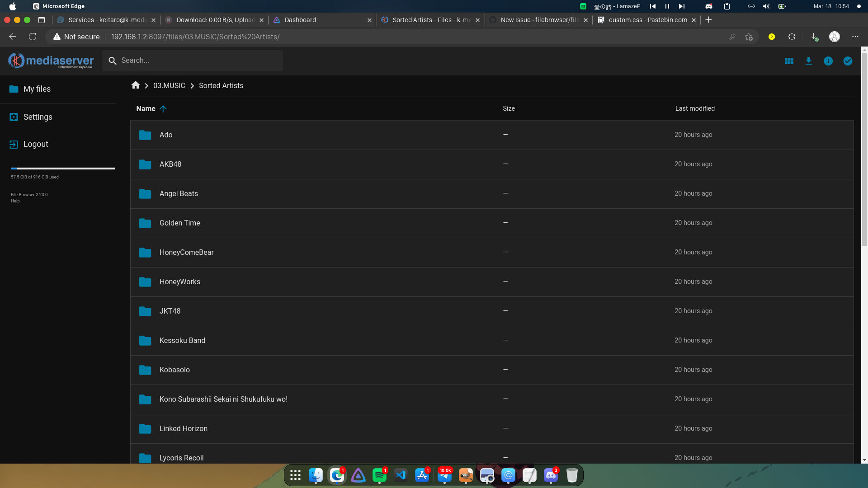Open Edge Downloads from the toolbar
Image resolution: width=868 pixels, height=488 pixels.
[x=814, y=37]
